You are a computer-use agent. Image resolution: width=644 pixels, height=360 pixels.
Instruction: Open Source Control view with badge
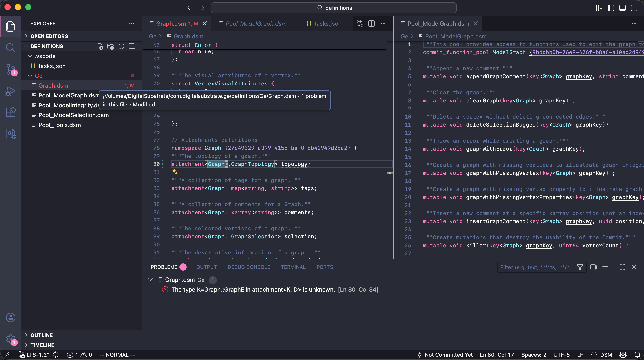tap(11, 69)
